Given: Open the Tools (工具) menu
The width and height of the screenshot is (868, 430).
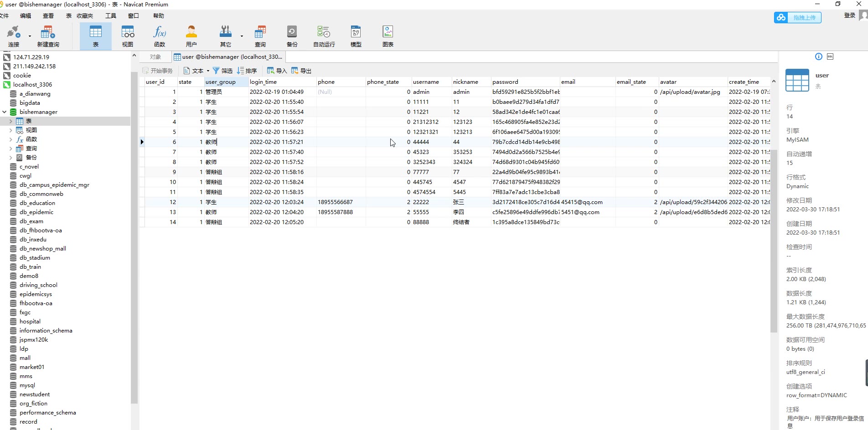Looking at the screenshot, I should 111,16.
